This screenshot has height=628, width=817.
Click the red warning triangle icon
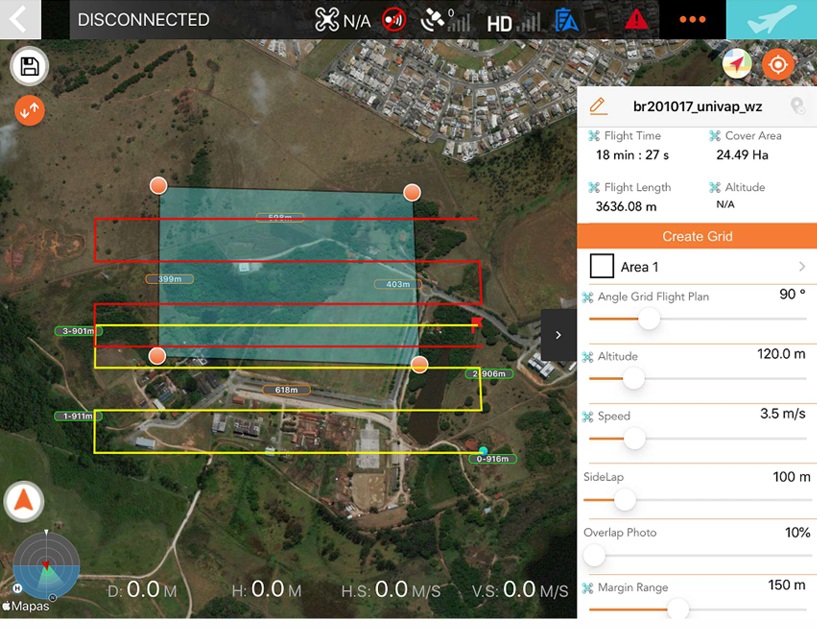point(636,19)
